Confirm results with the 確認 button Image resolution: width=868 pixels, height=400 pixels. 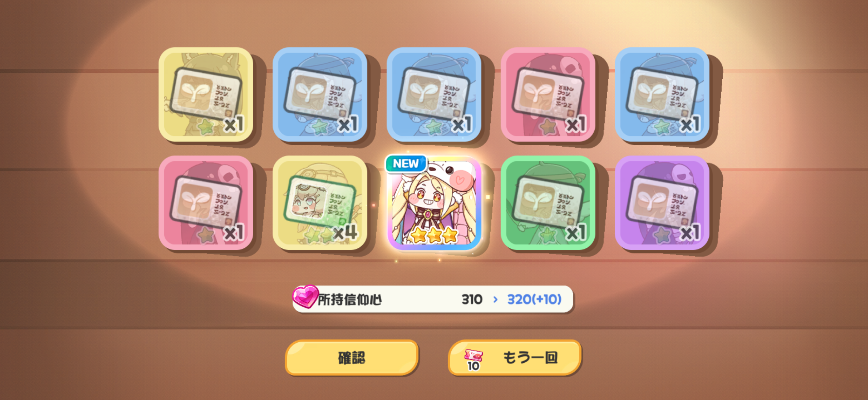point(351,358)
